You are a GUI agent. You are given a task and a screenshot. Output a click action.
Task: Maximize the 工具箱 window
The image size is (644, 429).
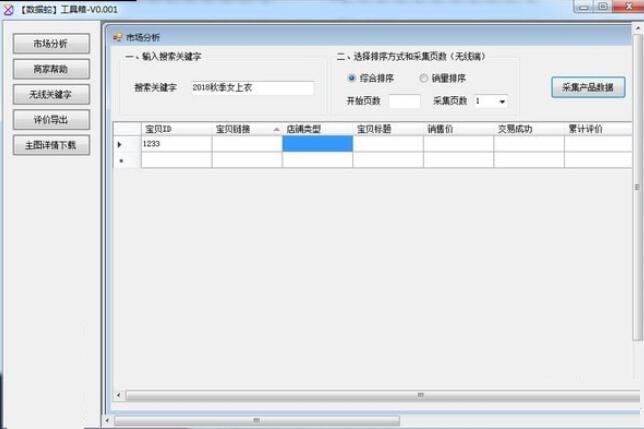click(x=603, y=6)
